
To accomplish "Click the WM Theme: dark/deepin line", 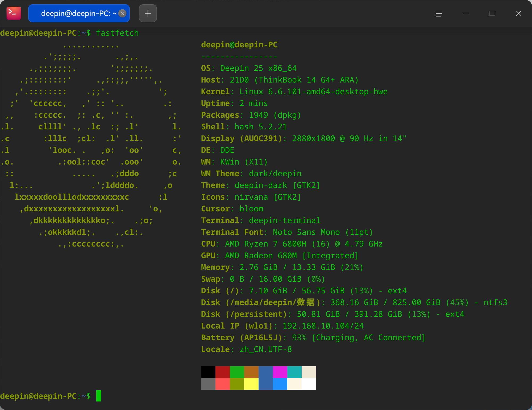I will [x=251, y=174].
